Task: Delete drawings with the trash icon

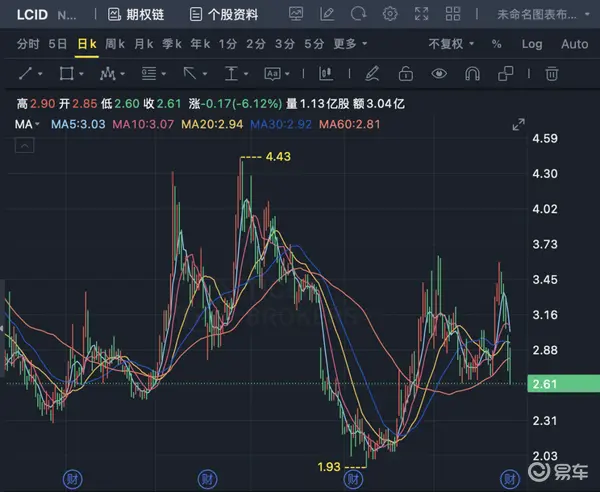Action: [x=551, y=73]
